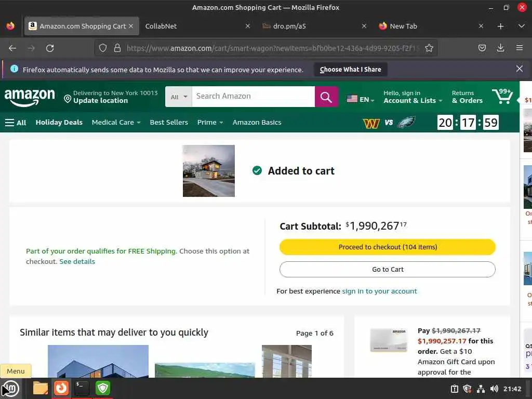Click the 20:17:59 countdown timer

(468, 122)
